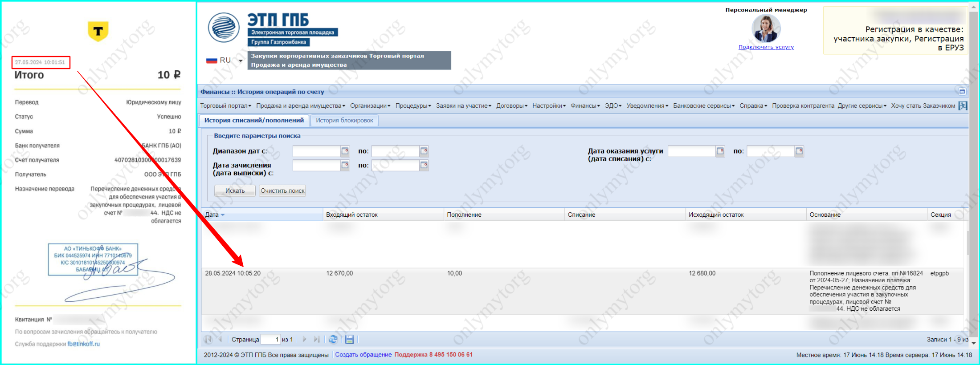Click 'Хочу стать Заказчиком'

point(923,106)
